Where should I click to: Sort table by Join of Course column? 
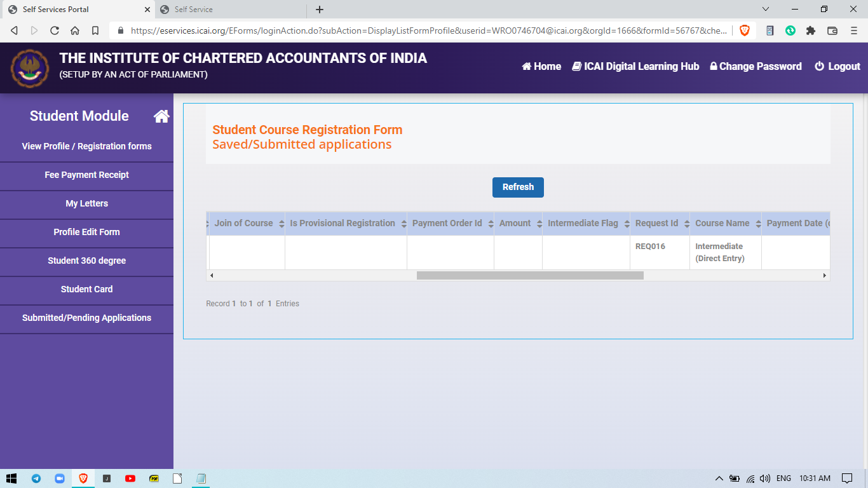pos(281,224)
